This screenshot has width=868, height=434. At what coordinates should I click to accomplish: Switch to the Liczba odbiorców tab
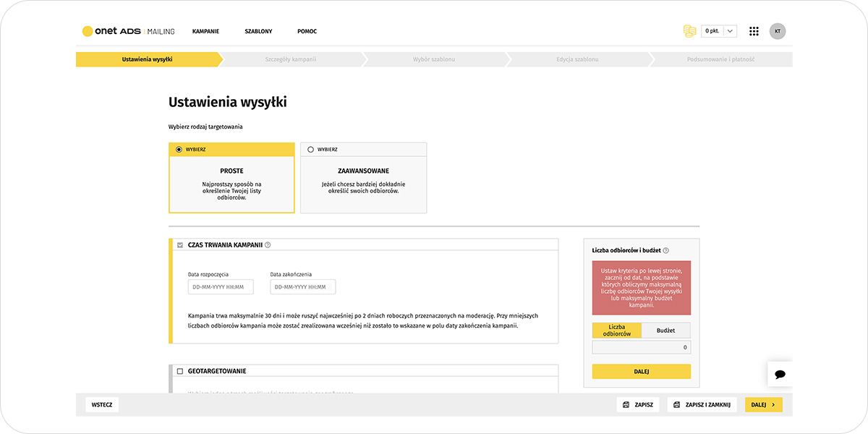click(617, 331)
